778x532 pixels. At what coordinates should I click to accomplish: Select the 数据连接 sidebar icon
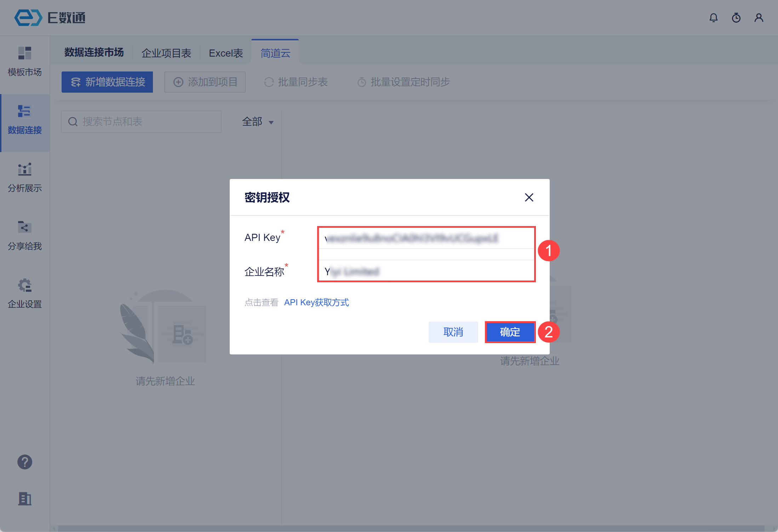[x=25, y=111]
